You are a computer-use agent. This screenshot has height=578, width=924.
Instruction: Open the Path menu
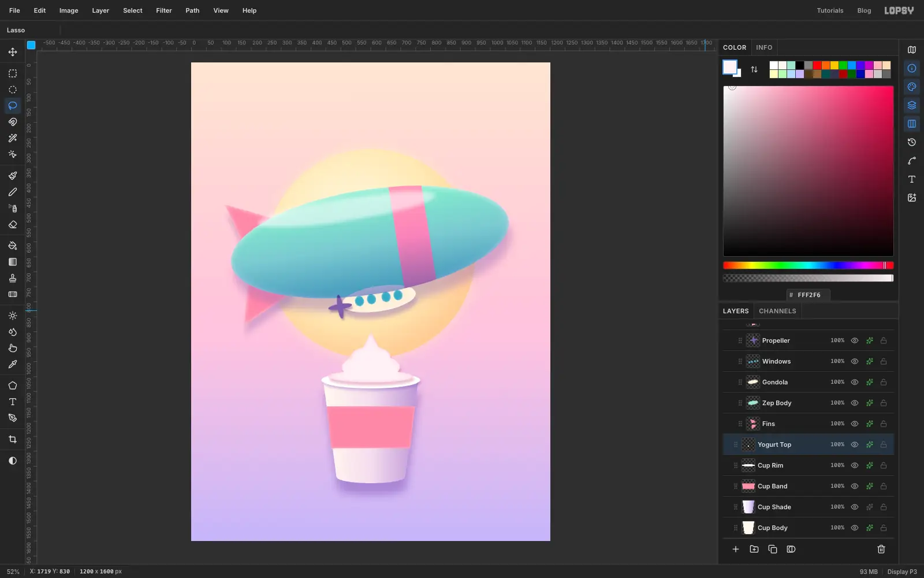(x=192, y=10)
